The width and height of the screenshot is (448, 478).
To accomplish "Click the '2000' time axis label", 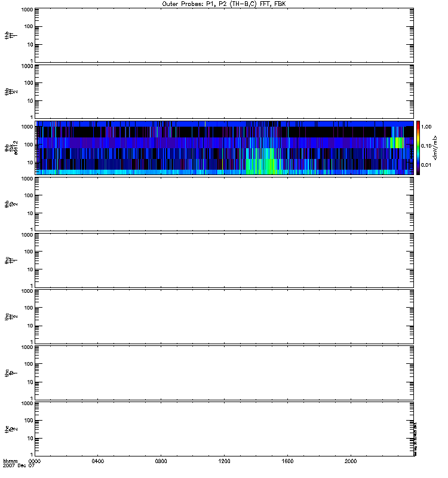I will coord(351,461).
